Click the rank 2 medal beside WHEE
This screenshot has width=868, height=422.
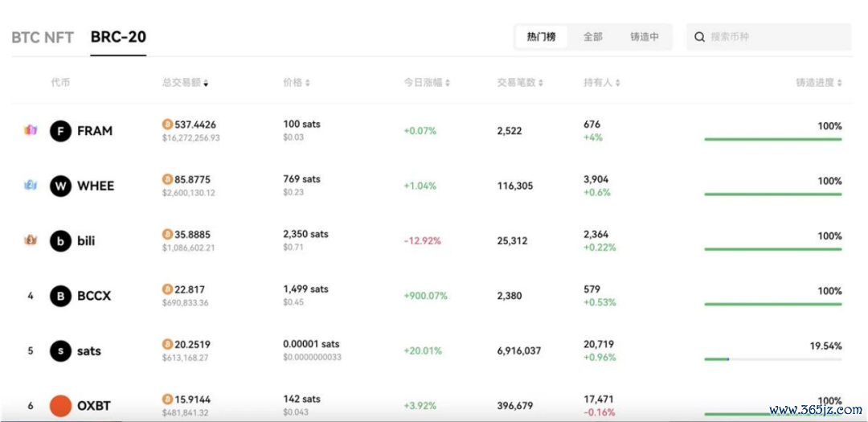[x=31, y=186]
